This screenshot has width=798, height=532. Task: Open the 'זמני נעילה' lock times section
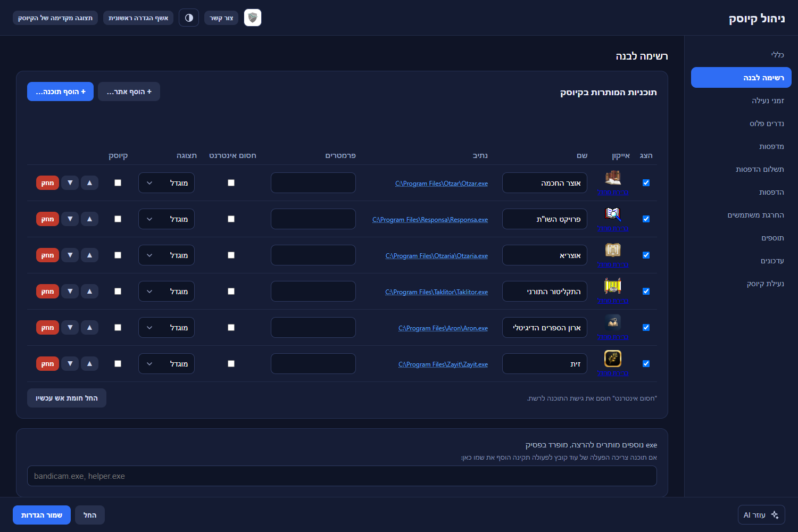click(x=741, y=101)
